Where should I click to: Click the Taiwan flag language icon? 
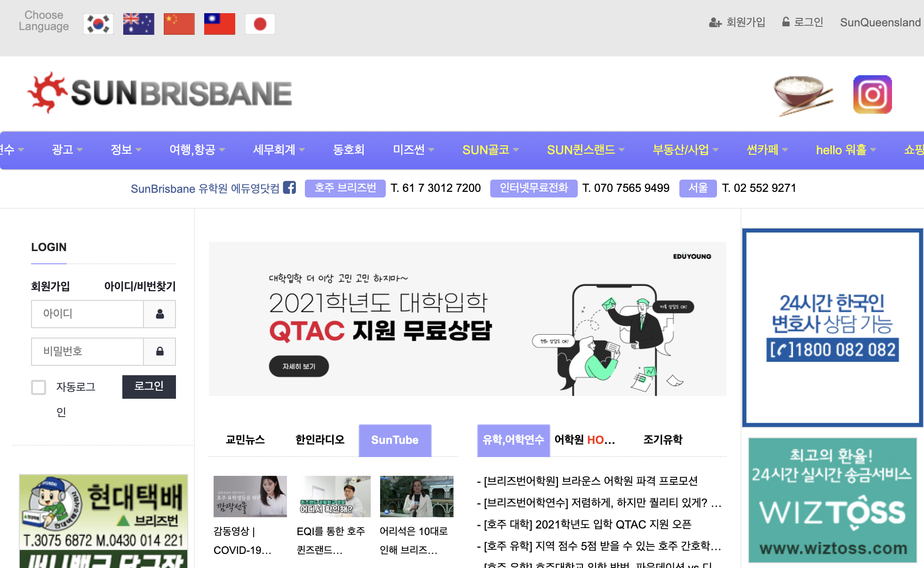[219, 24]
